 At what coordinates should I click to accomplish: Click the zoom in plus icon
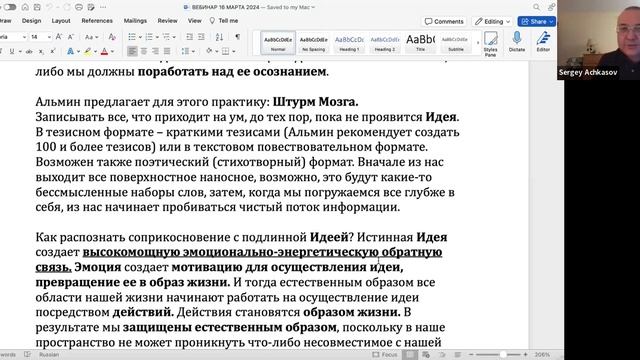click(x=525, y=355)
